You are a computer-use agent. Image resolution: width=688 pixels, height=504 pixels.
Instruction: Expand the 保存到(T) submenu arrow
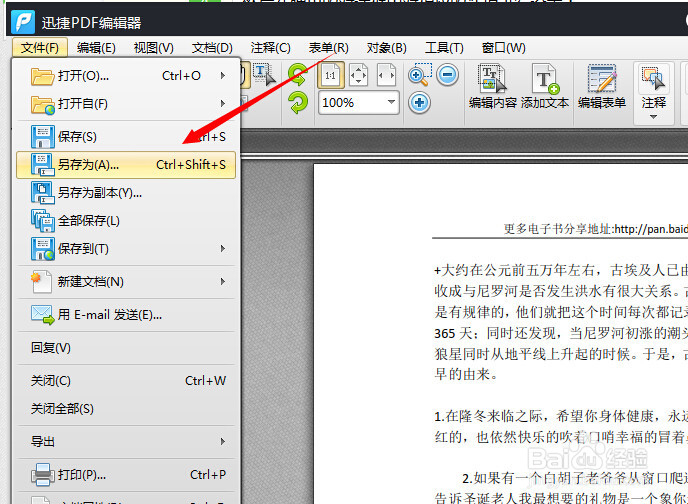tap(223, 249)
